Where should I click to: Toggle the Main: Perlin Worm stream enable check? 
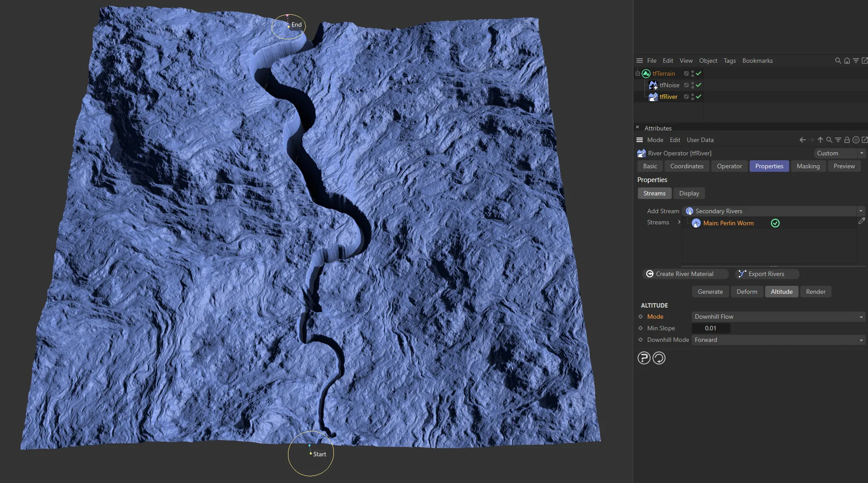[x=775, y=223]
